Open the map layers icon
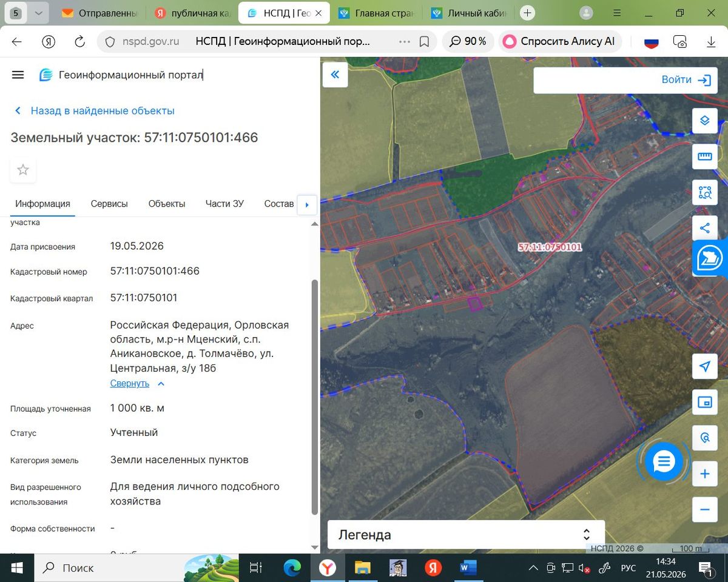 [x=704, y=120]
